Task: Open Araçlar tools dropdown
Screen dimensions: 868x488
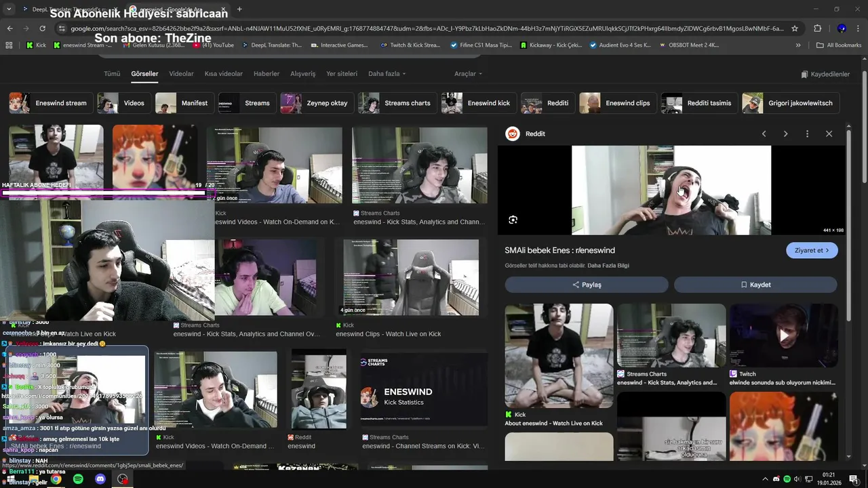Action: point(468,74)
